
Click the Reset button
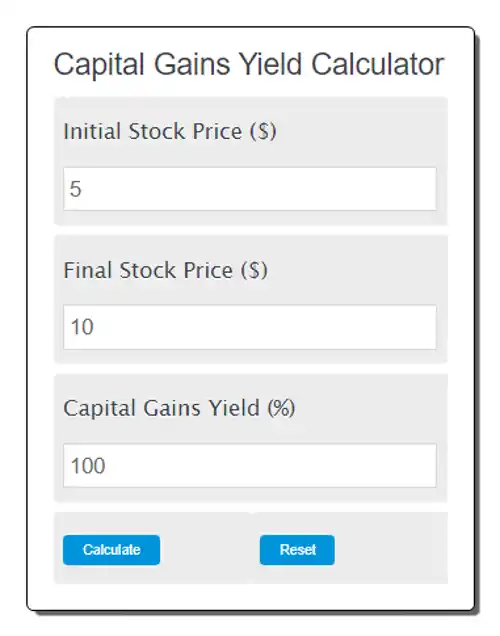pos(297,550)
